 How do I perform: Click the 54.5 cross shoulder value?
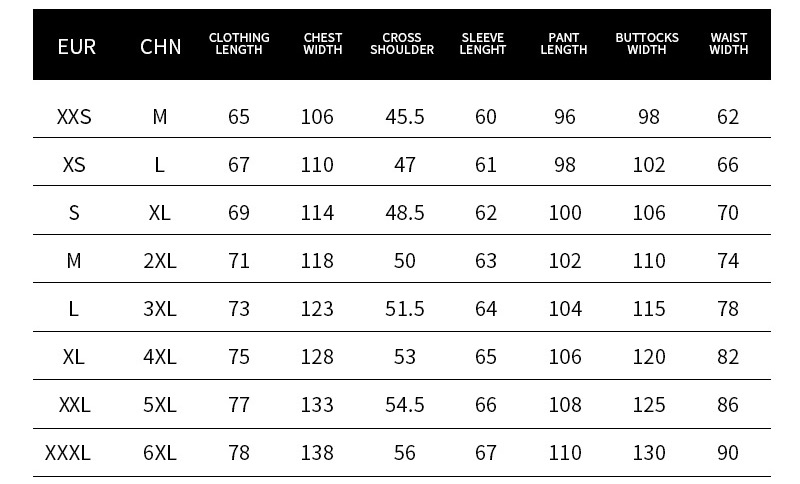[x=405, y=405]
